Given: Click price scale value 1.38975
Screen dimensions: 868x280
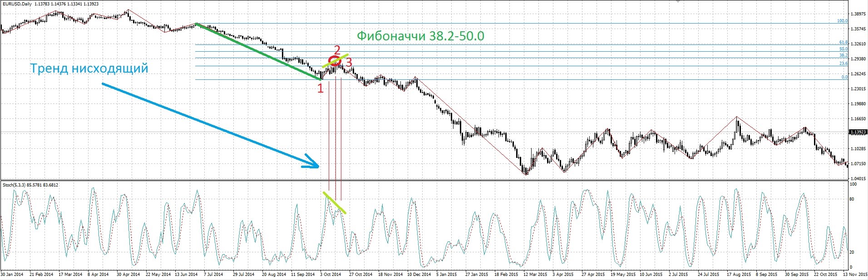Looking at the screenshot, I should (858, 14).
